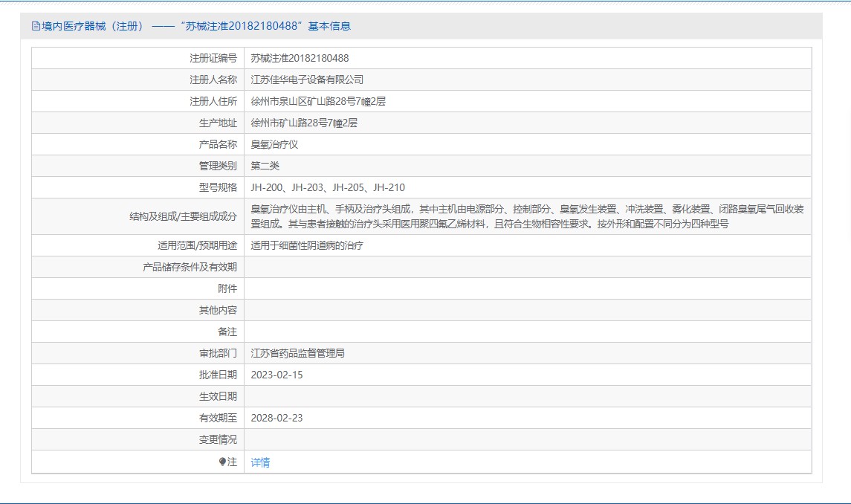Click the 备注 label

[x=227, y=332]
